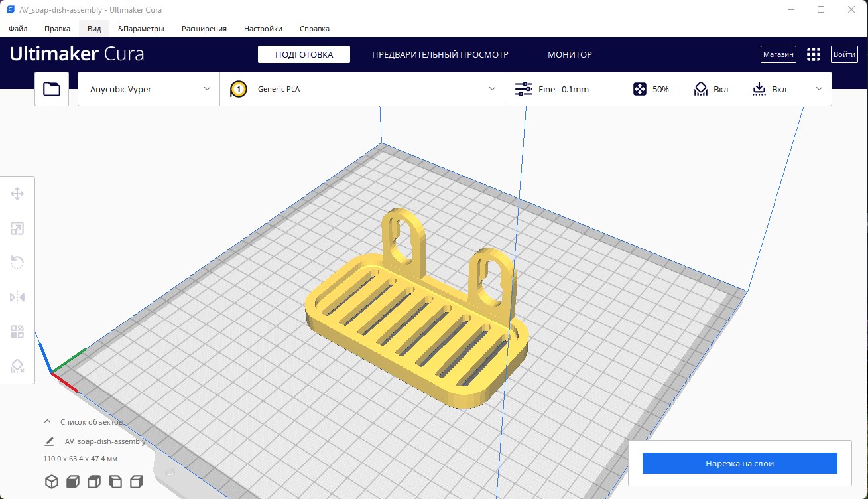Image resolution: width=868 pixels, height=499 pixels.
Task: Open the Anycubic Vyper printer dropdown
Action: click(x=149, y=89)
